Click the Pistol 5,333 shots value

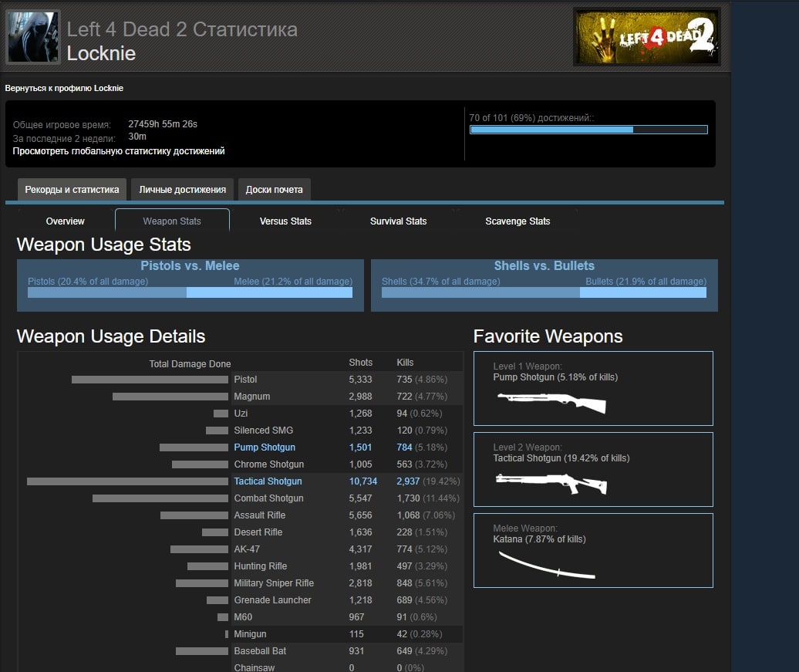pos(361,380)
